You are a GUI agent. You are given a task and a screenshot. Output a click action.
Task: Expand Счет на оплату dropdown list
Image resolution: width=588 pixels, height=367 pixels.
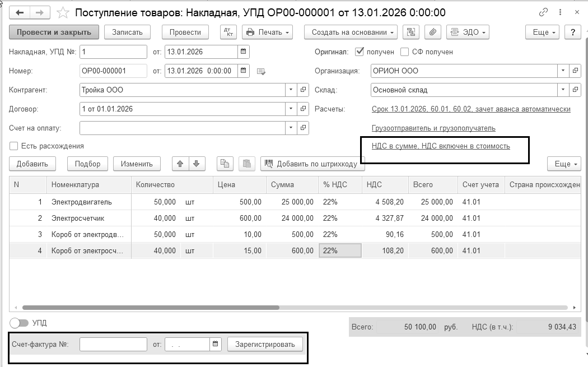pos(291,128)
